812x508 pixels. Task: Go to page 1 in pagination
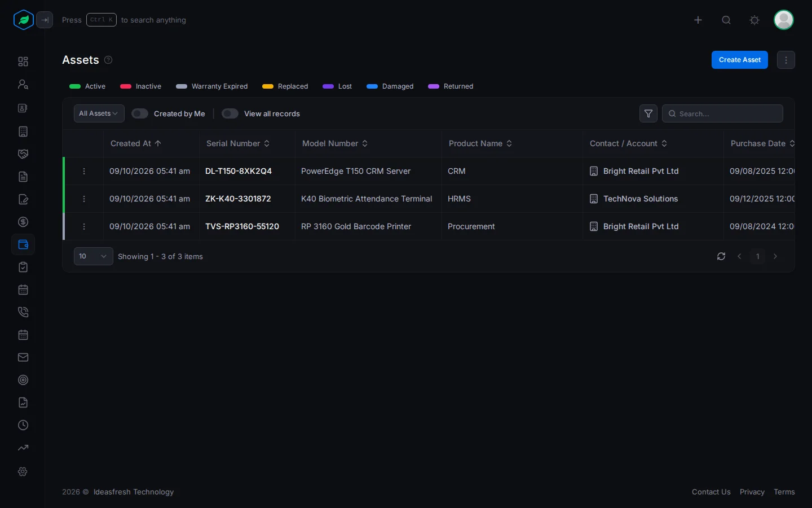coord(757,256)
